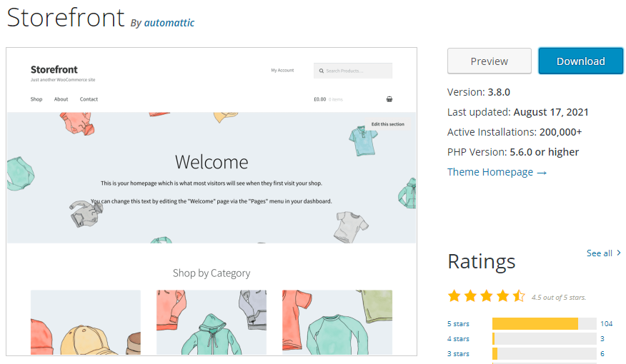Follow the Theme Homepage link
This screenshot has width=626, height=364.
[497, 172]
